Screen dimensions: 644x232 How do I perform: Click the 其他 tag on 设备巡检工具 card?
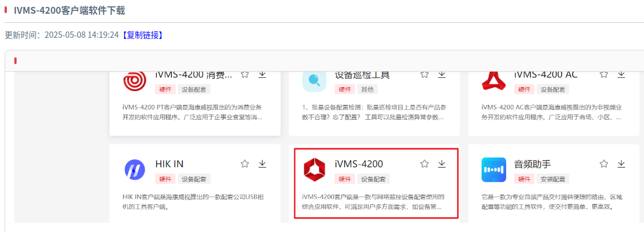(x=367, y=89)
